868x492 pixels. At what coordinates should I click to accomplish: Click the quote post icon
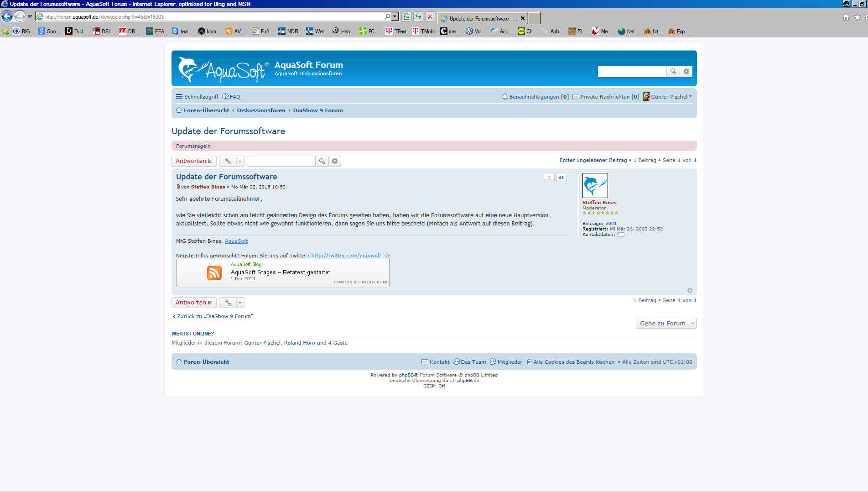point(561,178)
